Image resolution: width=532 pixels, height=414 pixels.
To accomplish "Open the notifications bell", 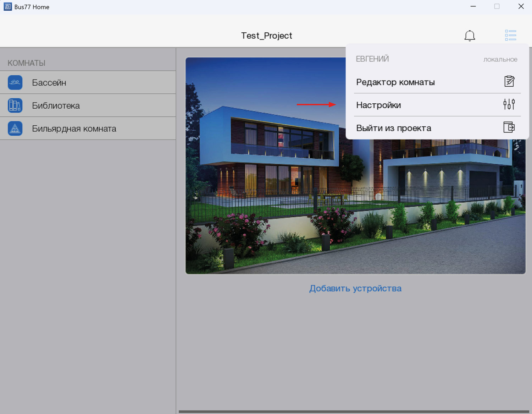I will click(470, 36).
